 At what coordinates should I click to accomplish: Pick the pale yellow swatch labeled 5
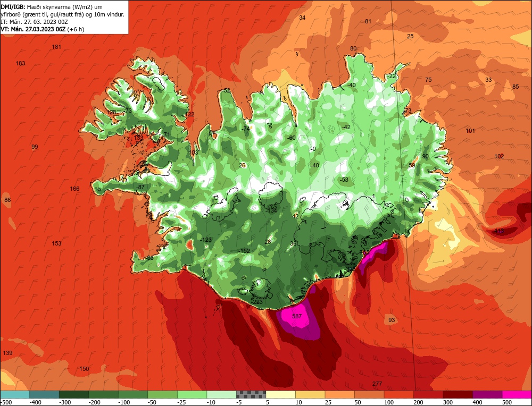pos(280,394)
